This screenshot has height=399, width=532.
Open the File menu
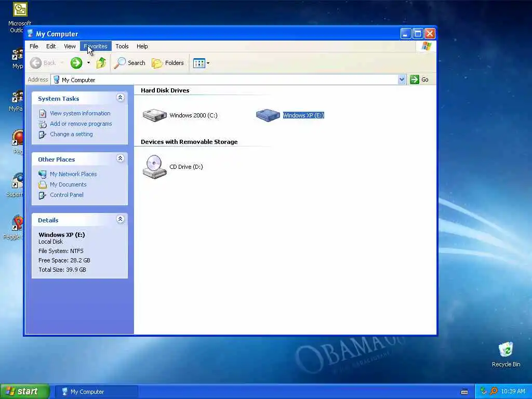tap(34, 46)
